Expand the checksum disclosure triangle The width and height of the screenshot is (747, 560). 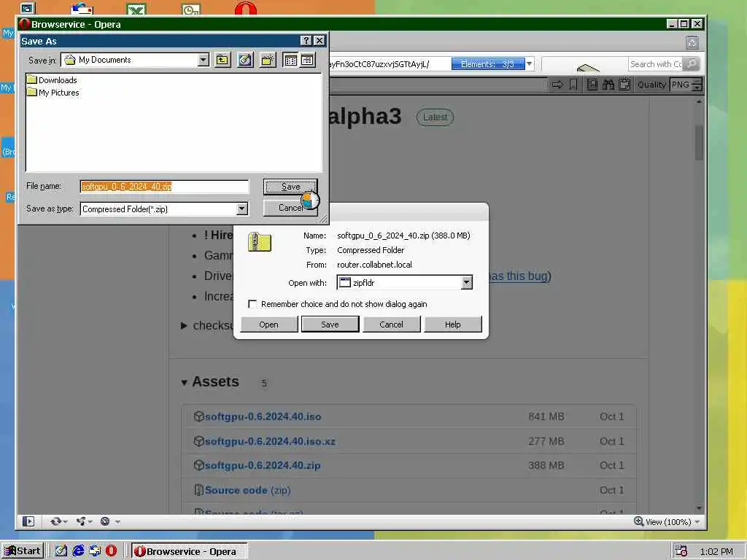tap(184, 326)
